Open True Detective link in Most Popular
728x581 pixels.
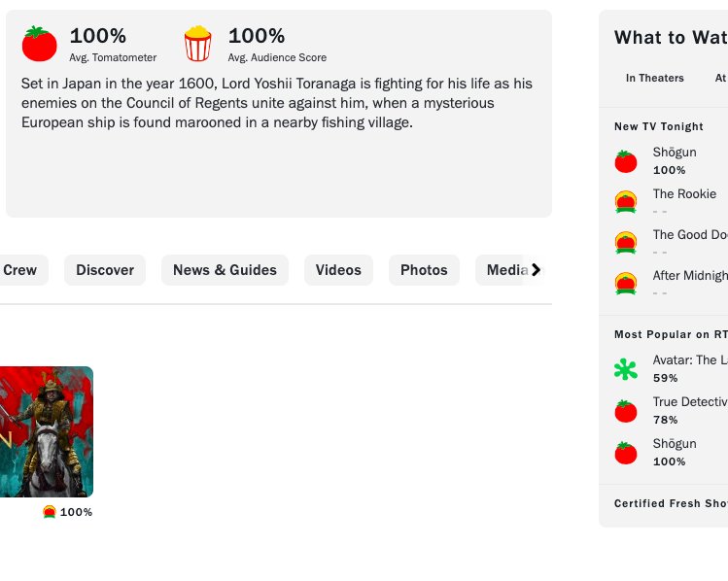(690, 402)
